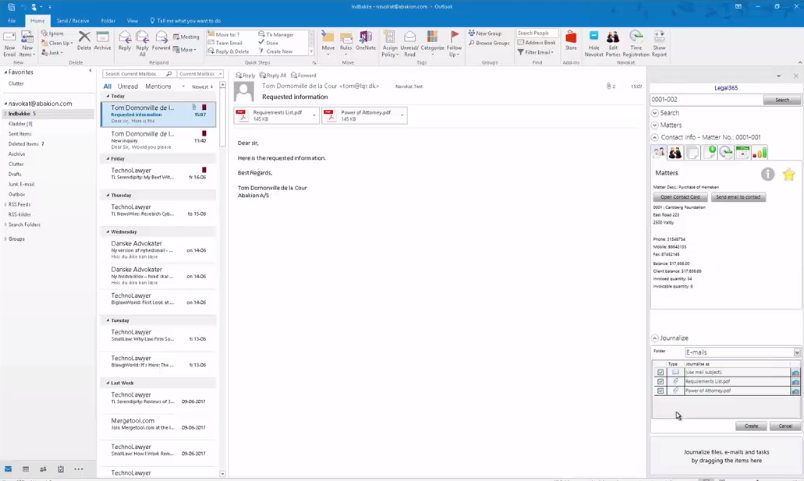Viewport: 804px width, 481px height.
Task: Click the Search Current Mailbox field
Action: click(x=138, y=74)
